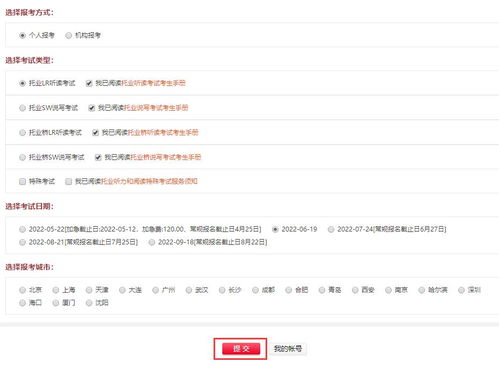This screenshot has height=369, width=499.
Task: Open the 托业桥听读考试考生手册 link
Action: pos(163,132)
